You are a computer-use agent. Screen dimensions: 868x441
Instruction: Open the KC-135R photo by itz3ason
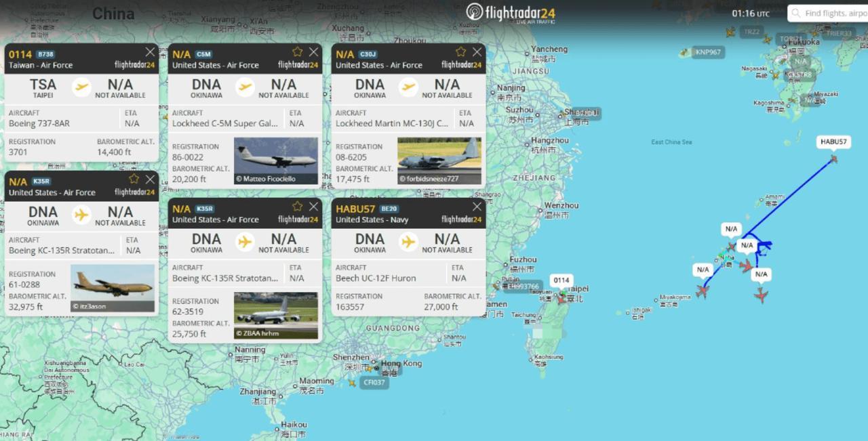113,288
